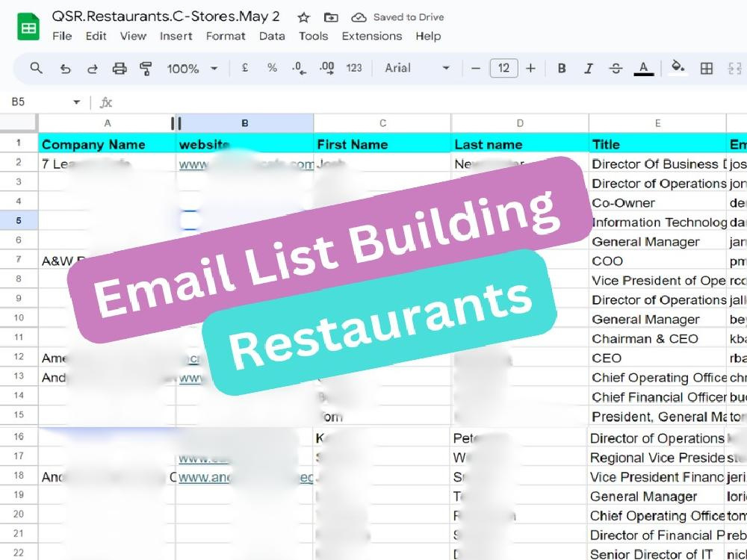Format as percent
Viewport: 747px width, 560px height.
point(272,68)
